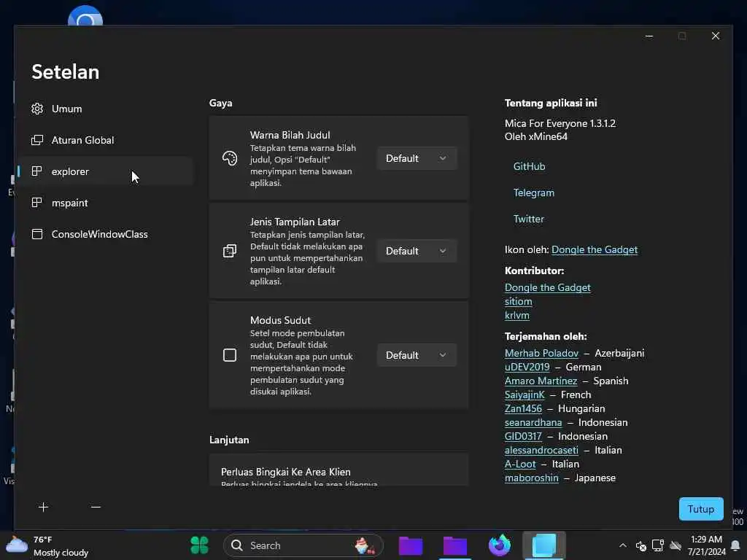Open the sitiom contributor link
This screenshot has height=560, width=747.
519,301
